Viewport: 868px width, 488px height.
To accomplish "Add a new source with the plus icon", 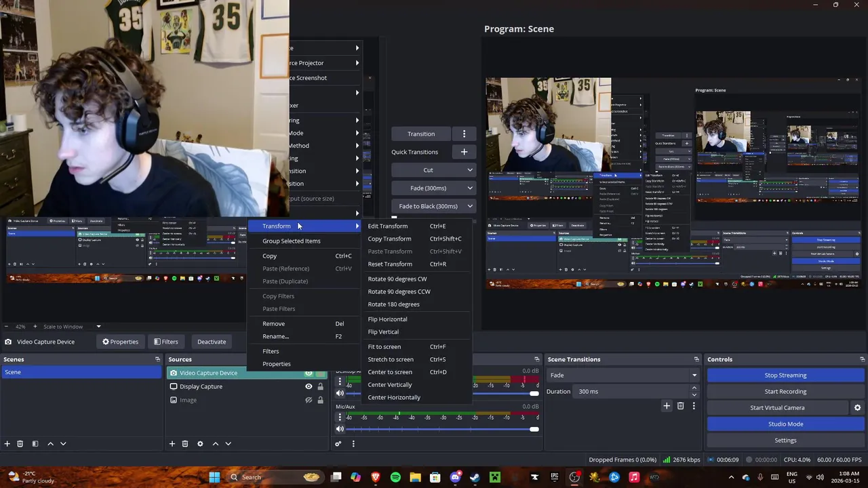I will 172,444.
